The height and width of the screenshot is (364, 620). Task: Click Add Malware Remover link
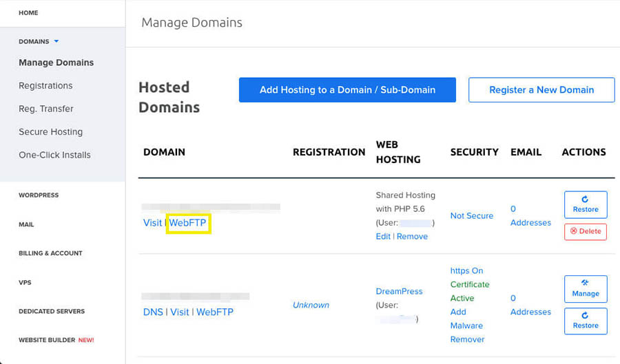point(467,325)
